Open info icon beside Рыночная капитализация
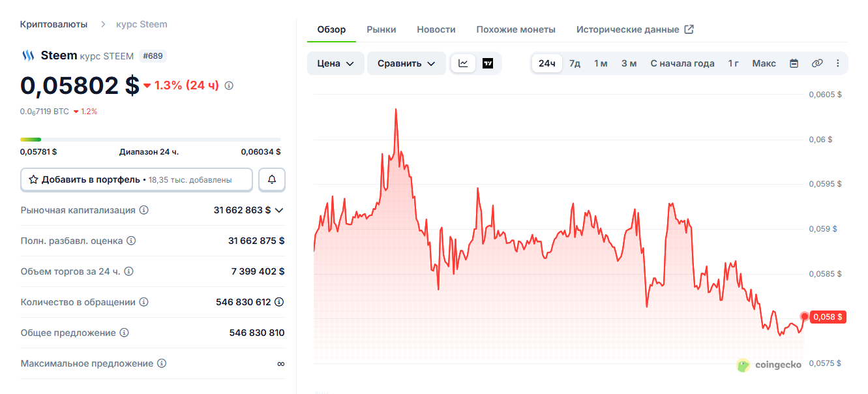Viewport: 868px width, 394px height. point(144,210)
